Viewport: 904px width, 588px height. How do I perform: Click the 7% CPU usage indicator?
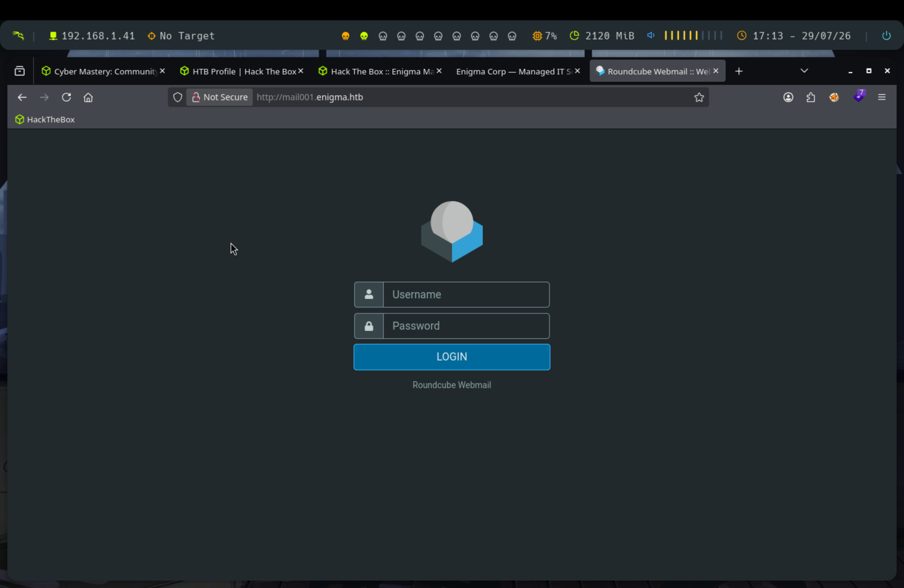click(545, 36)
